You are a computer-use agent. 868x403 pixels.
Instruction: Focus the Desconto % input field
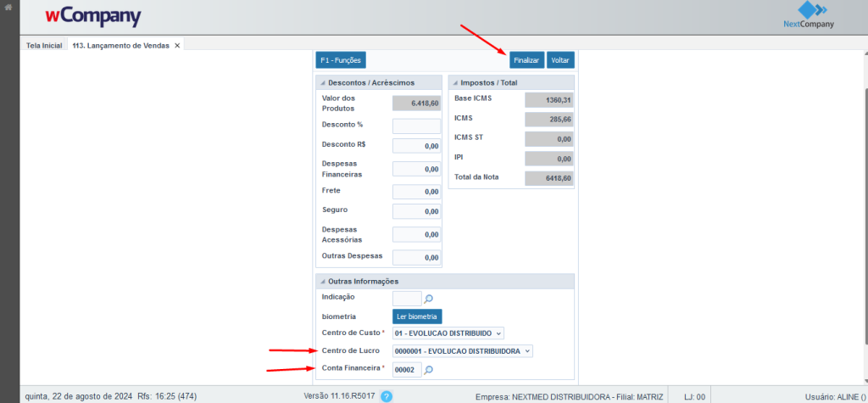(x=416, y=126)
